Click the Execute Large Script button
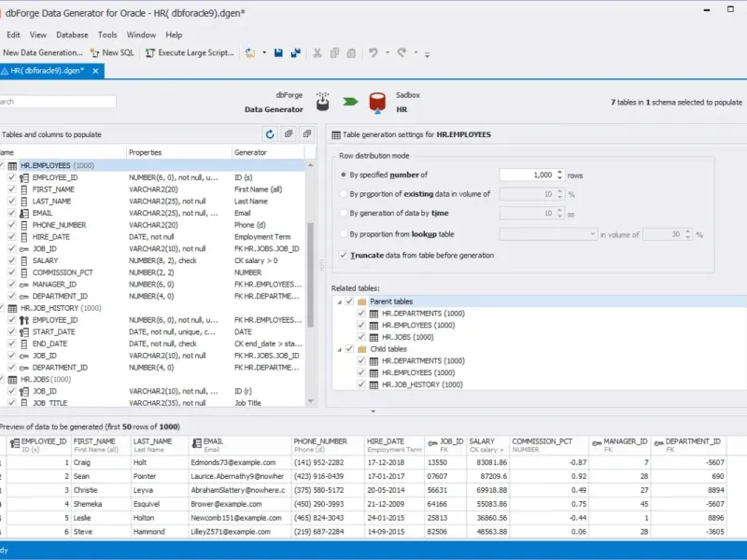 [x=190, y=53]
